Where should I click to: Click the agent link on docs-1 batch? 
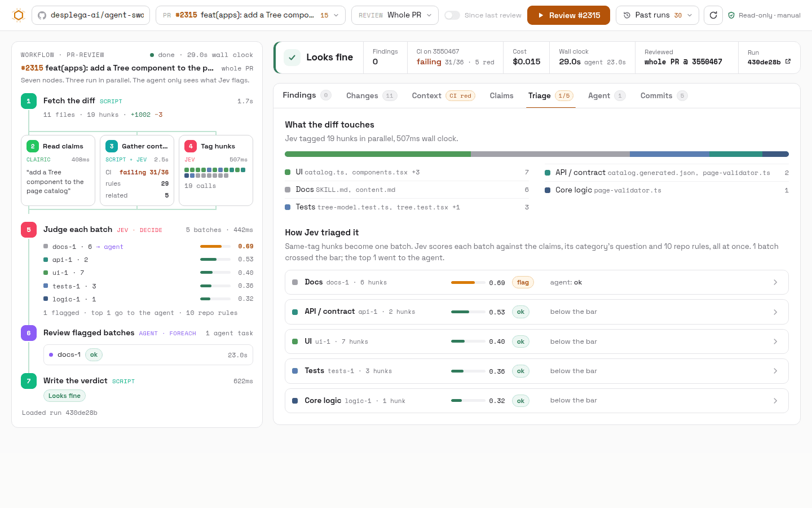(x=113, y=247)
